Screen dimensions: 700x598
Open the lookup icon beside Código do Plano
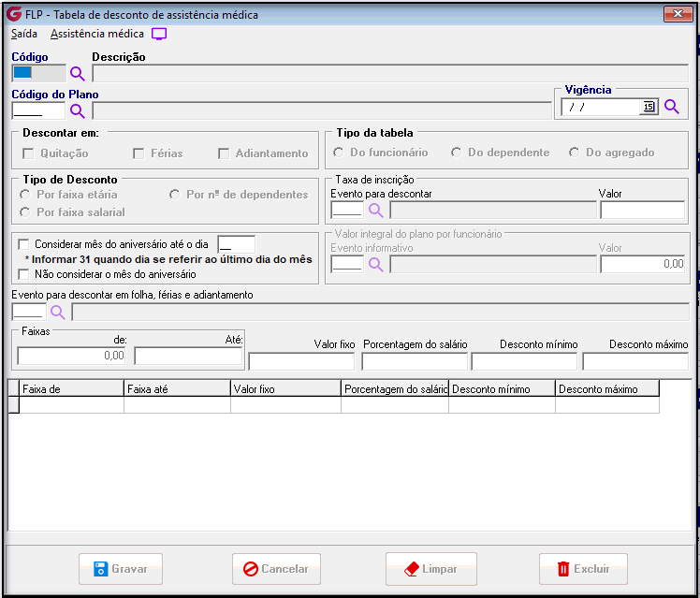[x=78, y=111]
